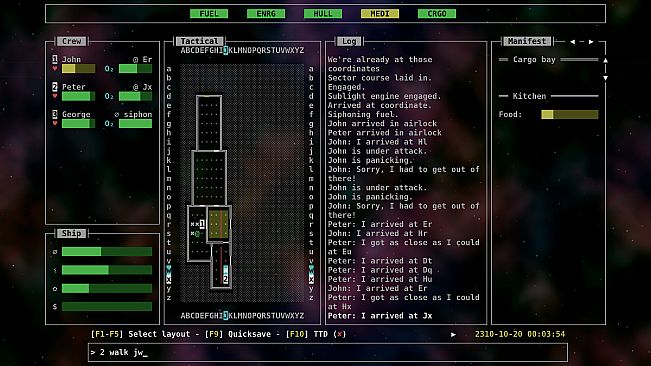Click the crew marker 2 on tactical map

(x=225, y=279)
